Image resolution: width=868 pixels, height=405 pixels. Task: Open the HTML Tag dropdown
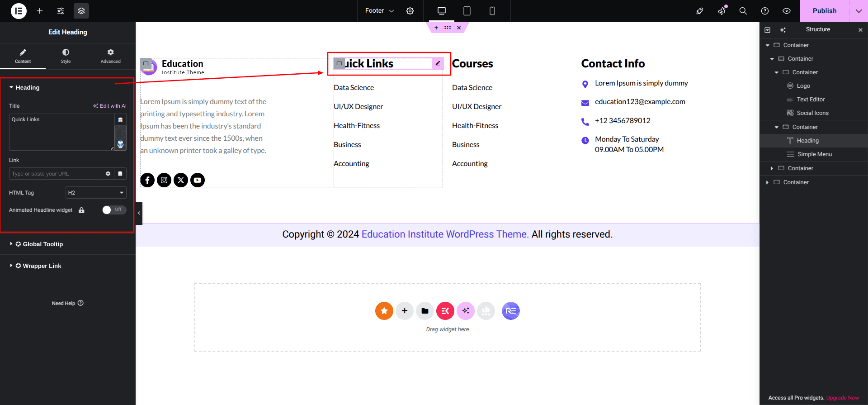[96, 193]
